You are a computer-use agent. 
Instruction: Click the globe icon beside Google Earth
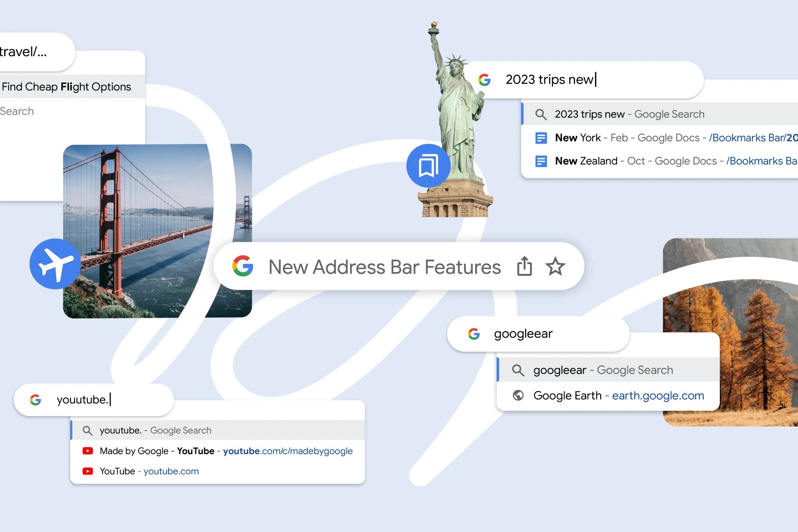pyautogui.click(x=518, y=396)
